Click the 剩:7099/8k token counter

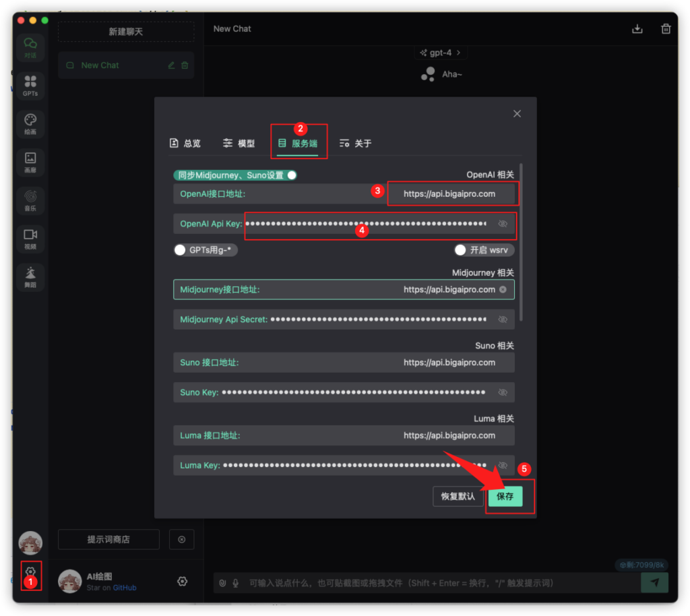(641, 565)
